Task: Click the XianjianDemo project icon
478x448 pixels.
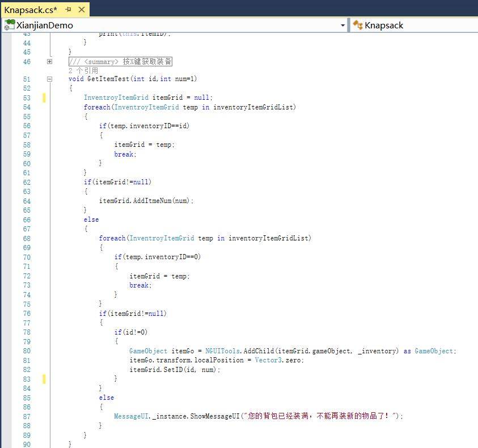Action: pos(10,25)
